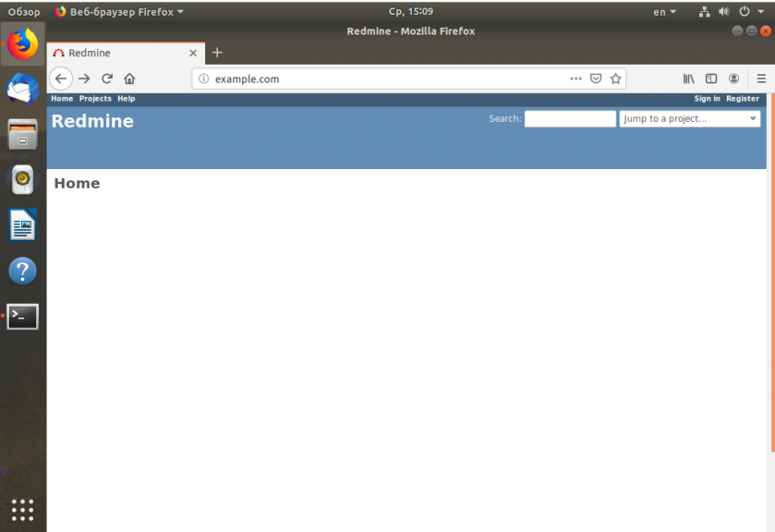Image resolution: width=775 pixels, height=532 pixels.
Task: Expand the Firefox app menu in top bar
Action: [119, 12]
